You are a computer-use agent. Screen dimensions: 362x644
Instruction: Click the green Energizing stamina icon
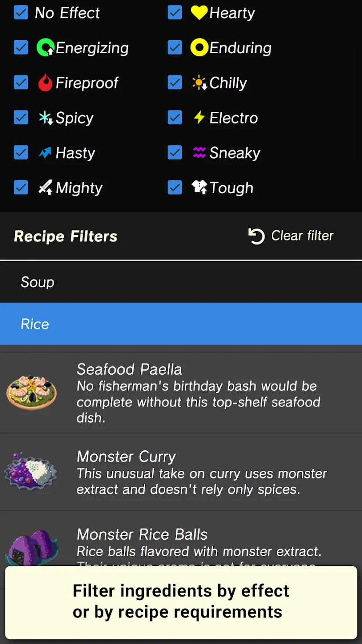pyautogui.click(x=45, y=47)
